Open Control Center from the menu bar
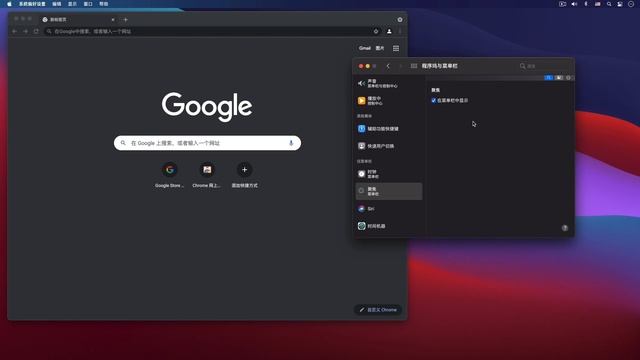The height and width of the screenshot is (360, 640). (x=620, y=4)
